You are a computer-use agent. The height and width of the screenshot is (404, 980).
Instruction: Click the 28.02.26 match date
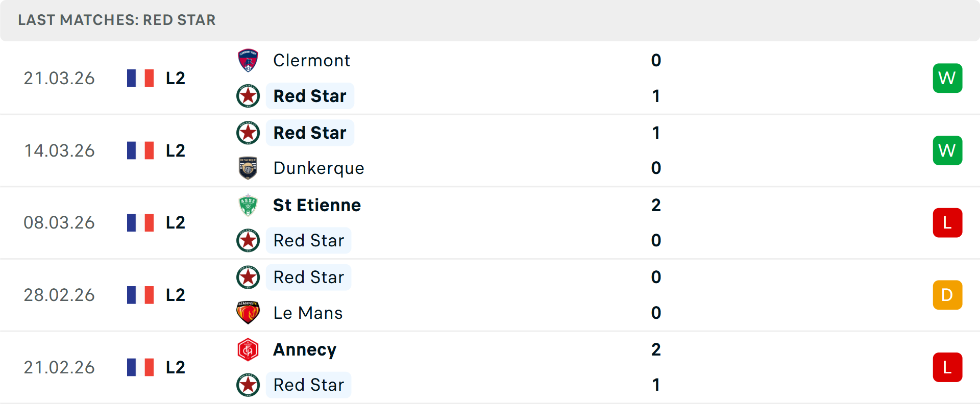[59, 295]
